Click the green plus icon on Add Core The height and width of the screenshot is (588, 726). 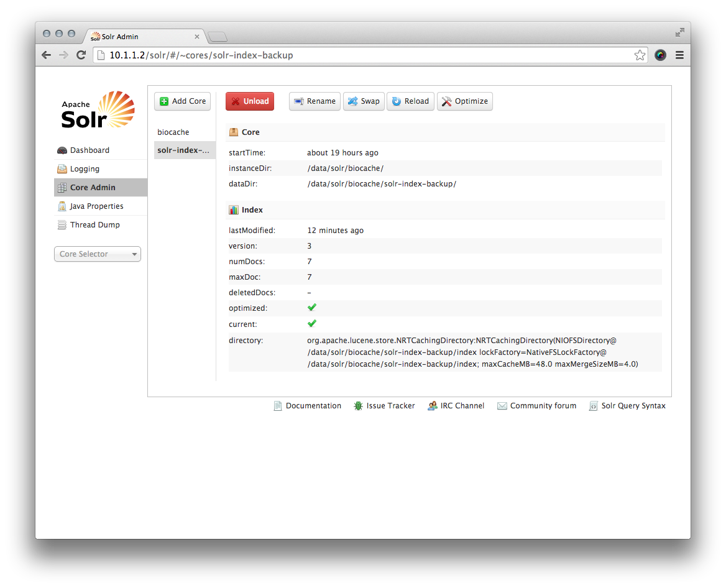pyautogui.click(x=164, y=101)
